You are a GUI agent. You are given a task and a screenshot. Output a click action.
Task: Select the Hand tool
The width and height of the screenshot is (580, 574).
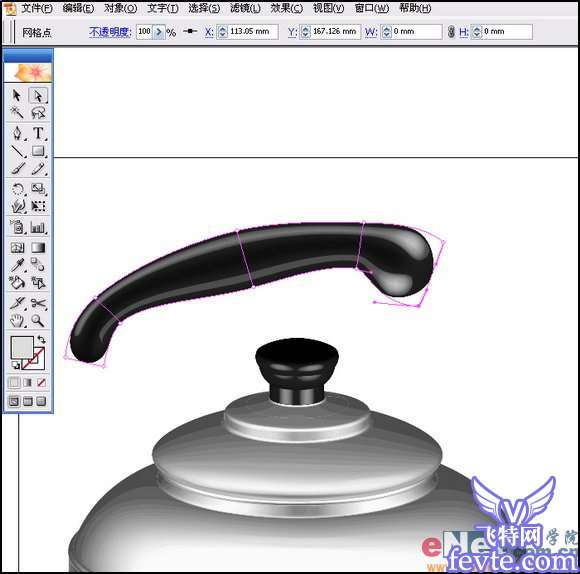(17, 321)
